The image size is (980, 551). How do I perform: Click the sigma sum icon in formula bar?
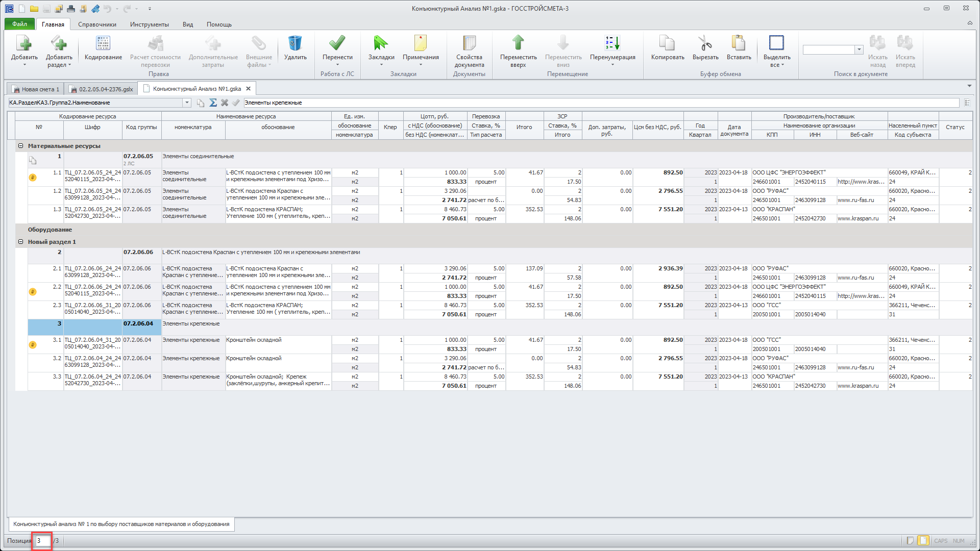pyautogui.click(x=213, y=103)
